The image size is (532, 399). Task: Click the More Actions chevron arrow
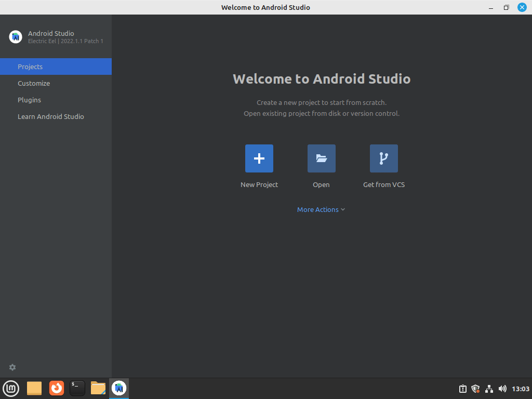pyautogui.click(x=343, y=209)
